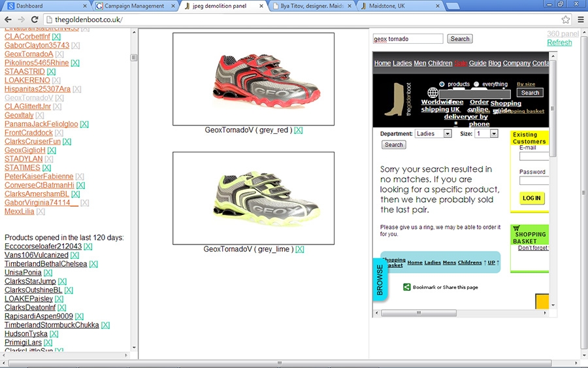588x368 pixels.
Task: Close the Dashboard tab
Action: click(x=85, y=6)
